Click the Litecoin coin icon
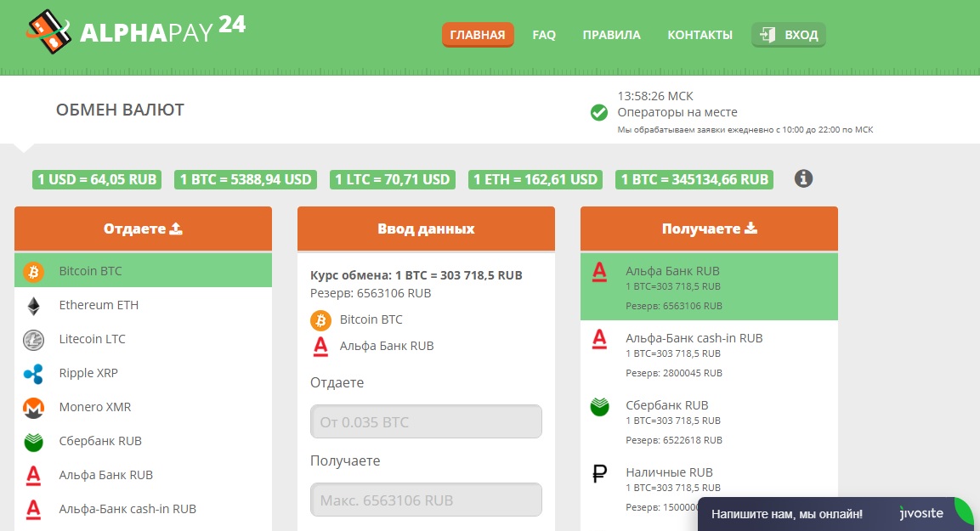Image resolution: width=980 pixels, height=531 pixels. pos(33,339)
